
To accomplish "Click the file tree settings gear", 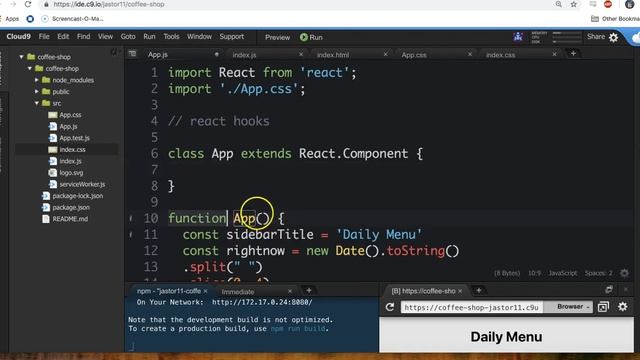I will coord(114,52).
